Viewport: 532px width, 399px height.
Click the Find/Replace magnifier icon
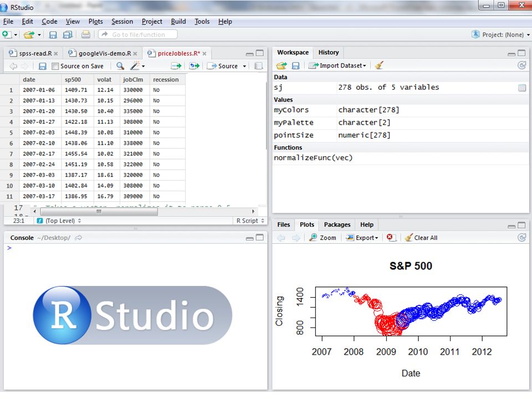[120, 66]
